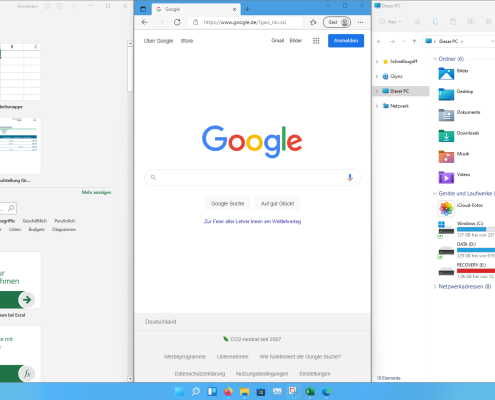Screen dimensions: 495x400
Task: Open the Gmail link
Action: point(277,41)
